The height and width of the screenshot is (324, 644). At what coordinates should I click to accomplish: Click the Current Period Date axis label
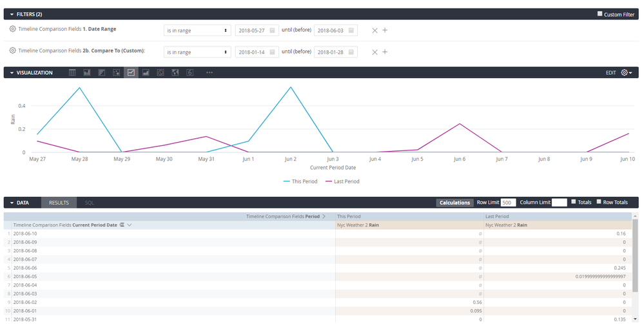(x=333, y=168)
